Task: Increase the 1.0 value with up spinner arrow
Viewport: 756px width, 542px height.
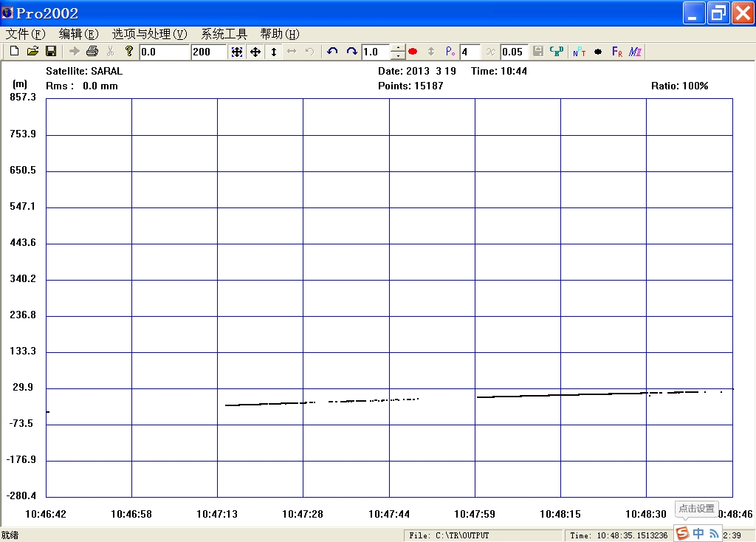Action: coord(398,48)
